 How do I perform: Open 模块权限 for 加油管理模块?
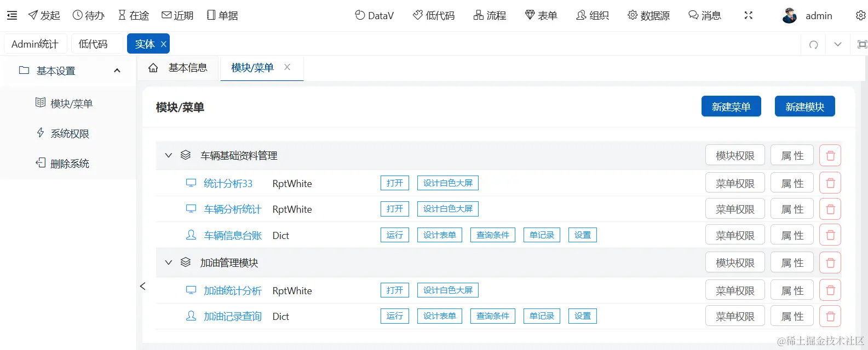(x=735, y=263)
